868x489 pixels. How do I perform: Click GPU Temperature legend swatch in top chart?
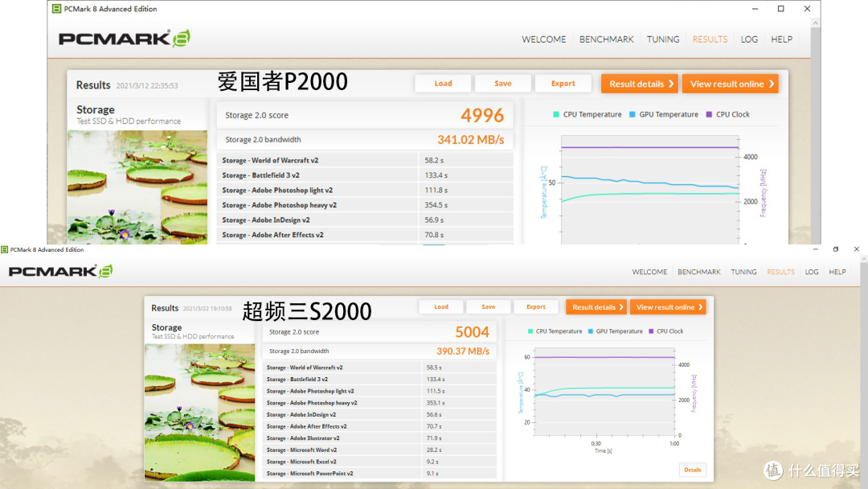633,115
